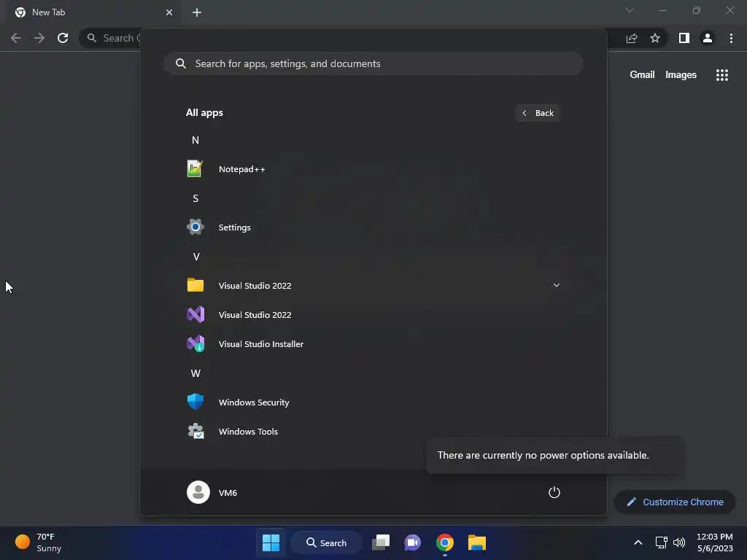Launch the Settings gear app
This screenshot has width=747, height=560.
(373, 227)
